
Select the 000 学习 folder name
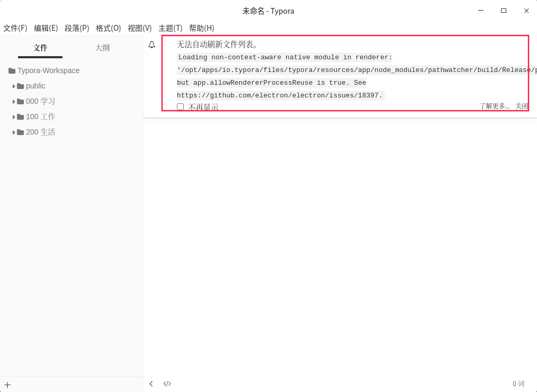[40, 101]
